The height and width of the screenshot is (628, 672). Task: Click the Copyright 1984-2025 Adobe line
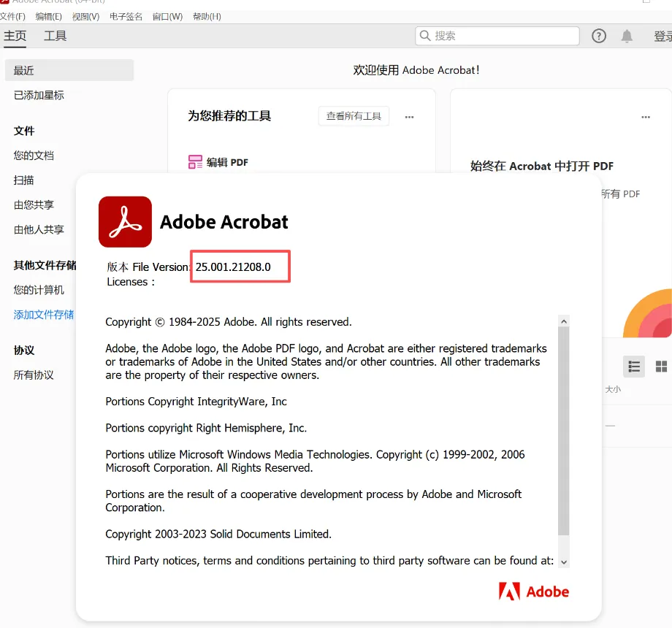point(229,322)
